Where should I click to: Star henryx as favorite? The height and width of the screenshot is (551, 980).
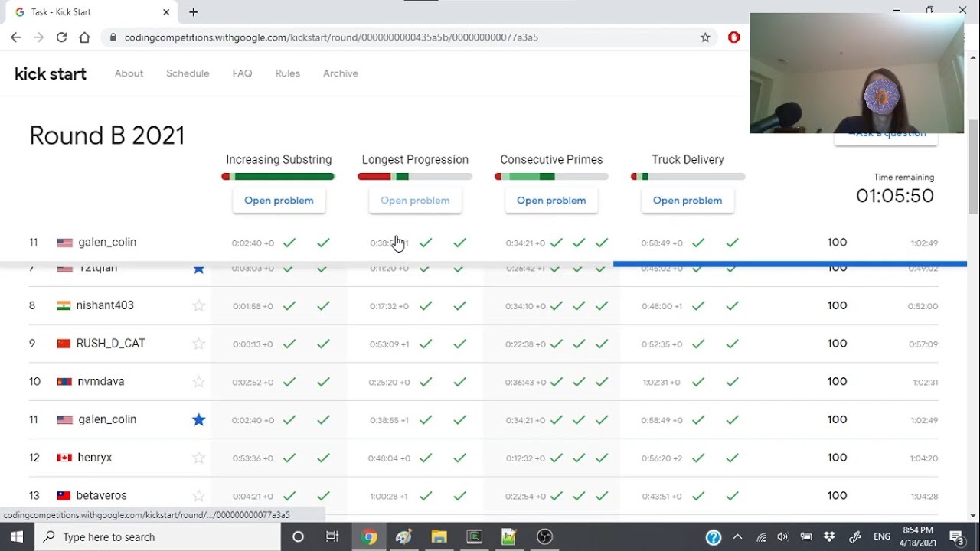point(199,458)
